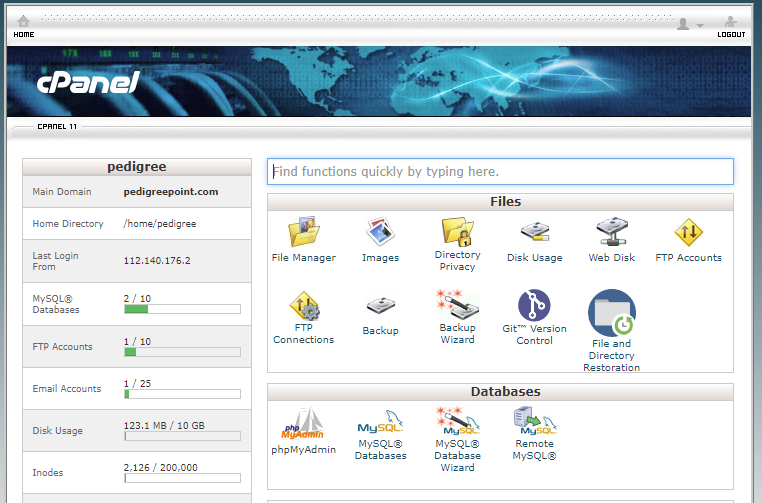
Task: Click the Email Accounts row label
Action: coord(67,389)
